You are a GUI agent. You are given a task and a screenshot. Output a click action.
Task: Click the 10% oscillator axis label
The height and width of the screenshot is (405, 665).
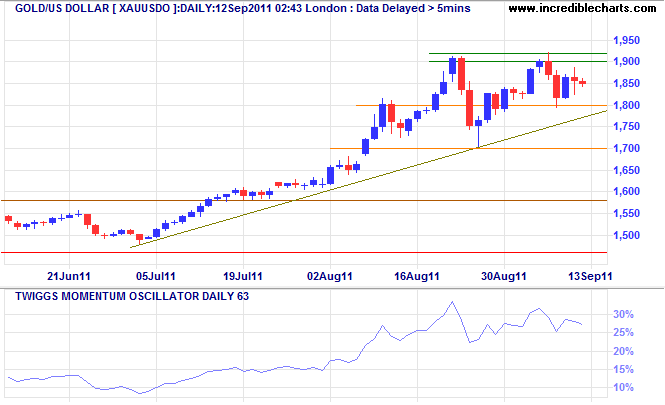coord(623,388)
